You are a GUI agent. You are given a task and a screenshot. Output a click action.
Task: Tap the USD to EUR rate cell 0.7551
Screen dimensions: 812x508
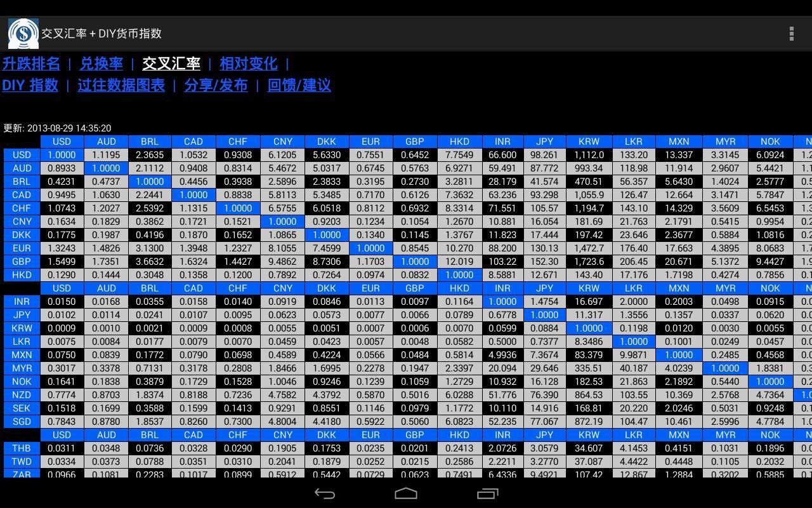click(x=370, y=155)
